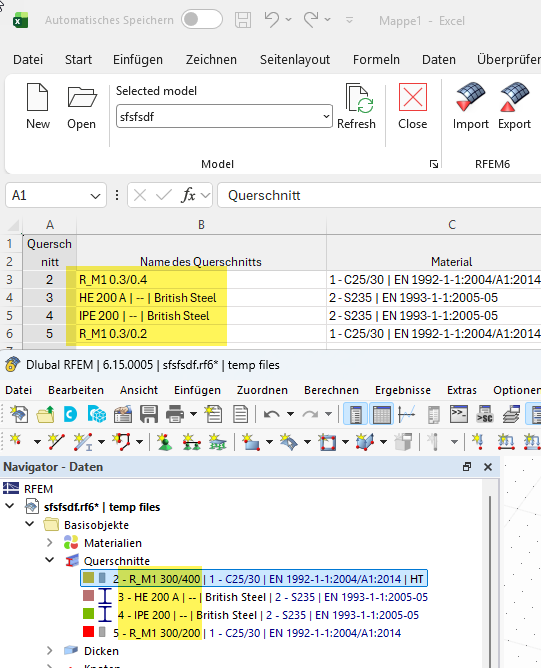Click the Excel undo arrow
The width and height of the screenshot is (541, 668).
click(271, 19)
